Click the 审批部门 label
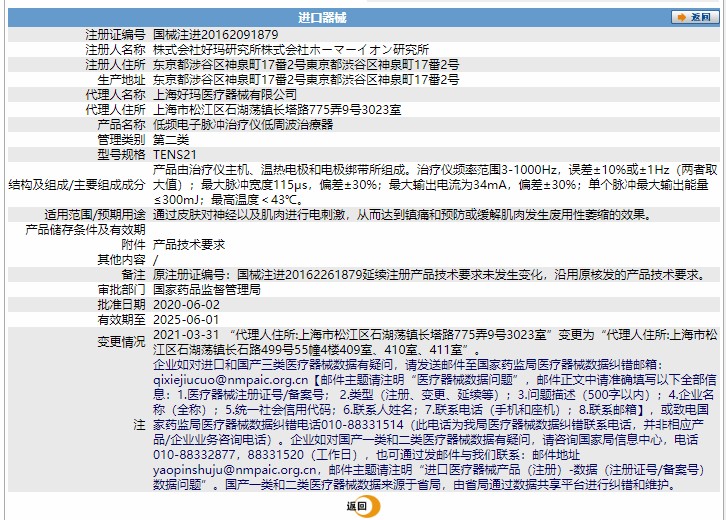This screenshot has width=726, height=520. click(x=121, y=290)
